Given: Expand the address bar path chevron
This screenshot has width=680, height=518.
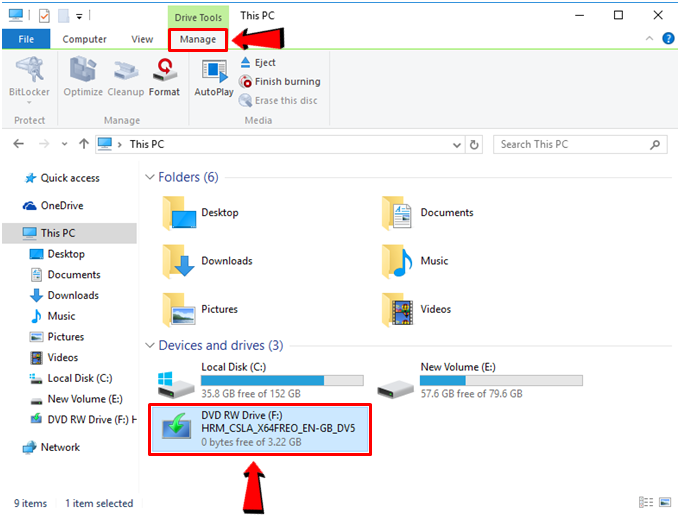Looking at the screenshot, I should click(x=119, y=144).
